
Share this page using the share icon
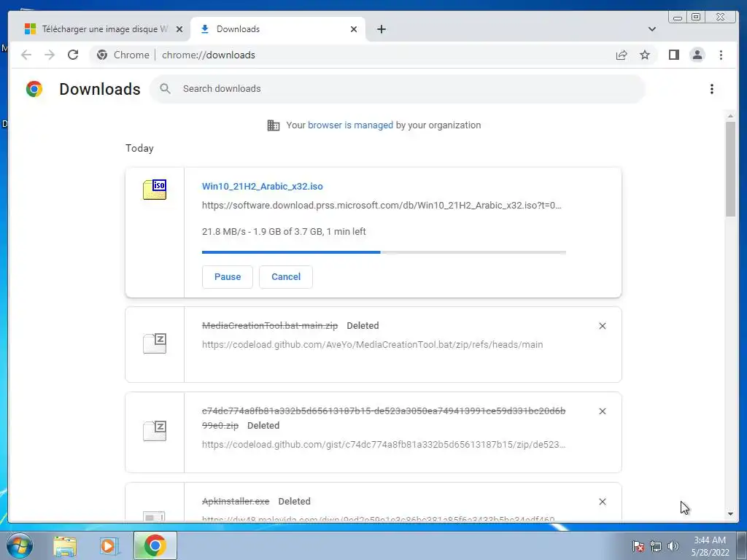click(622, 55)
